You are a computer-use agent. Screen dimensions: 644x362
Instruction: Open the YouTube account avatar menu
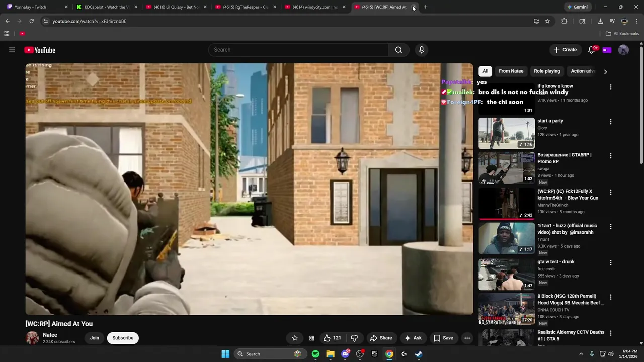click(623, 50)
